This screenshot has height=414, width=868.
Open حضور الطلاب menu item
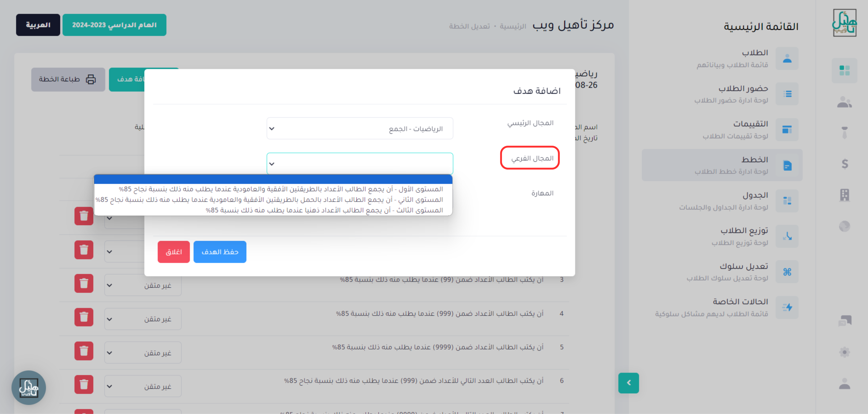click(x=722, y=94)
